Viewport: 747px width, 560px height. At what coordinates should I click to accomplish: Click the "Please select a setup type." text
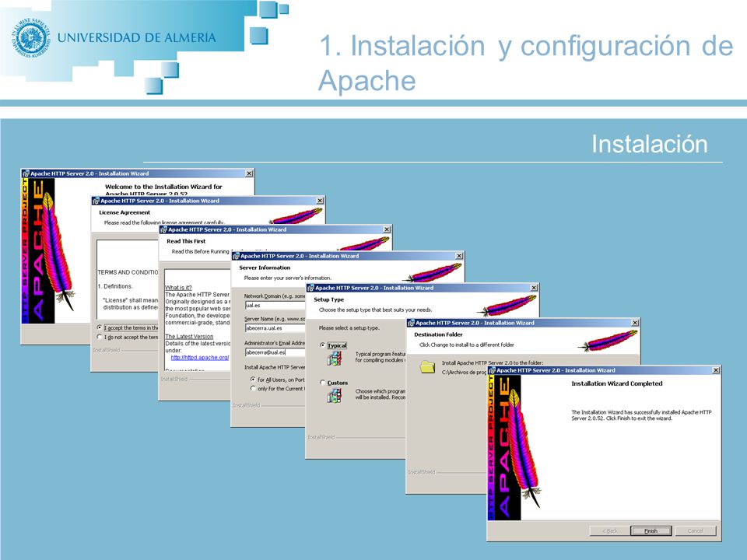(349, 328)
